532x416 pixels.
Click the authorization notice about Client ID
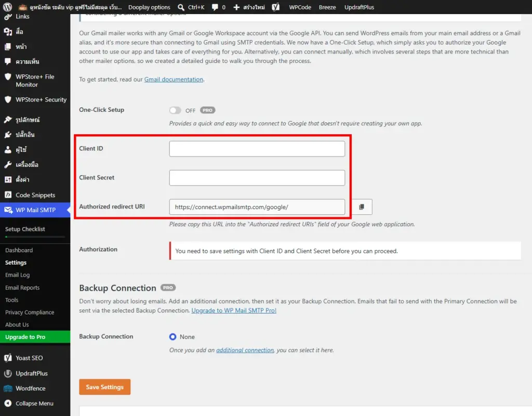coord(345,251)
